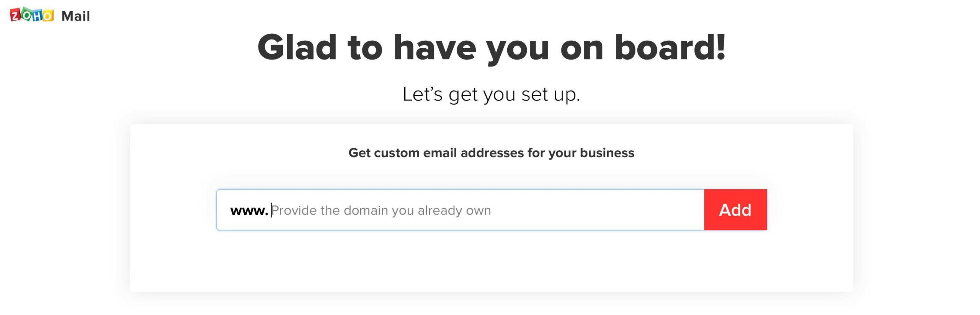The image size is (980, 315).
Task: Click the word 'business' in the card title
Action: click(607, 153)
